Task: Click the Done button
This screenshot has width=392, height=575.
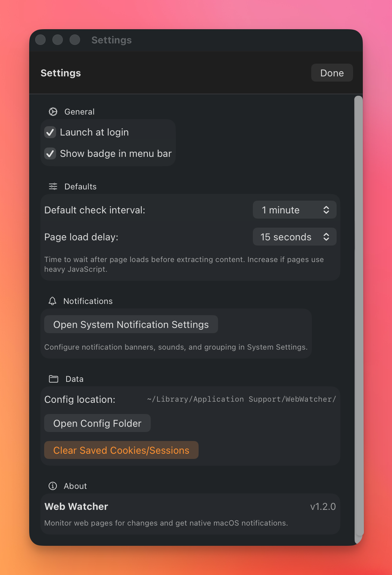Action: [332, 73]
